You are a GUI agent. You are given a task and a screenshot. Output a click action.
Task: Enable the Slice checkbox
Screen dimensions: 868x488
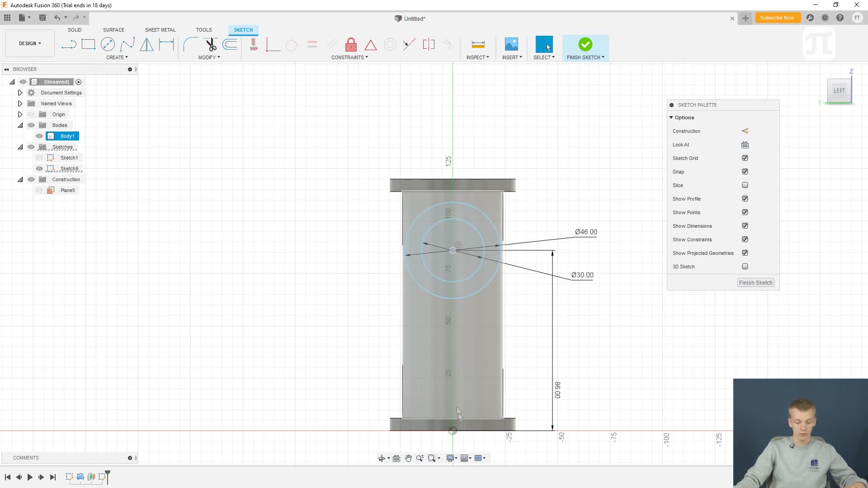point(745,185)
